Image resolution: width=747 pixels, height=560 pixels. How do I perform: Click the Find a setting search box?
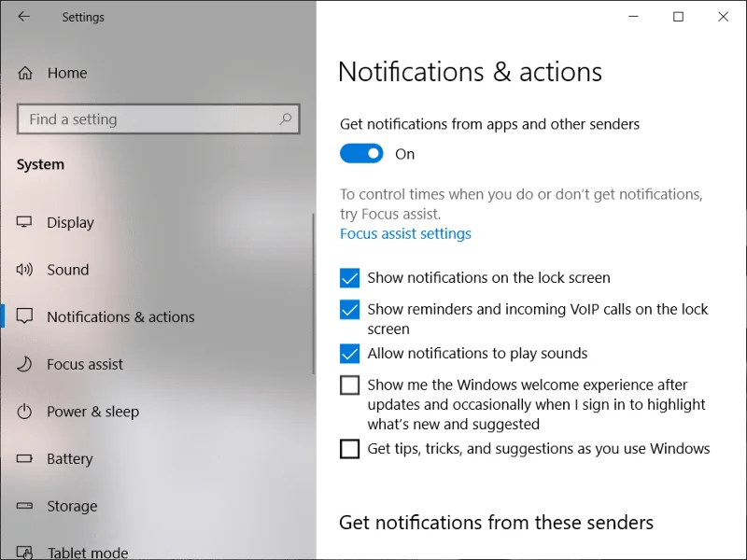158,119
